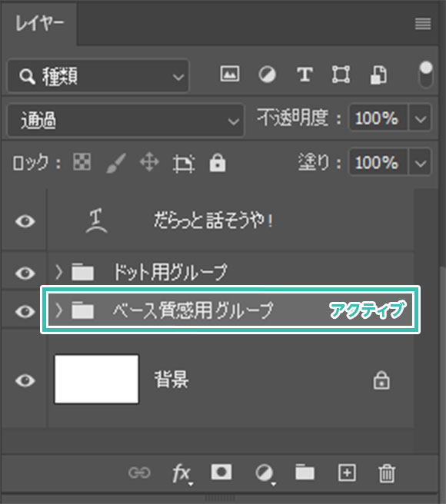Filter layers by adjustment layer type

pos(267,75)
